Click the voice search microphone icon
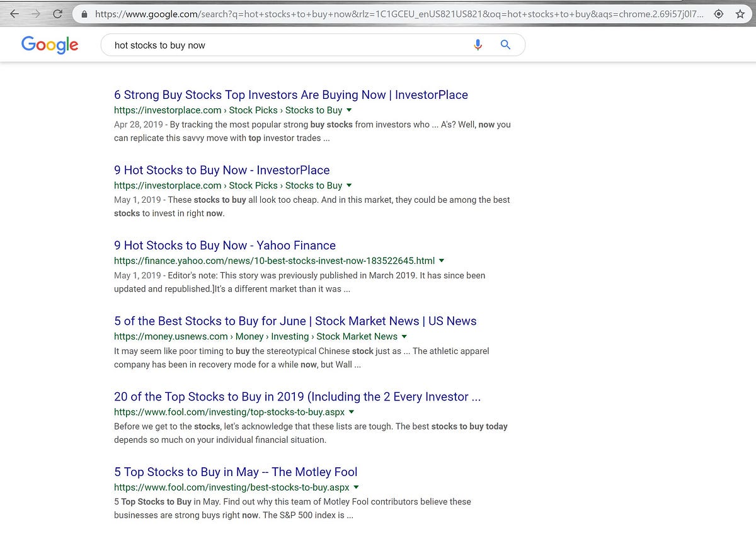 point(478,45)
